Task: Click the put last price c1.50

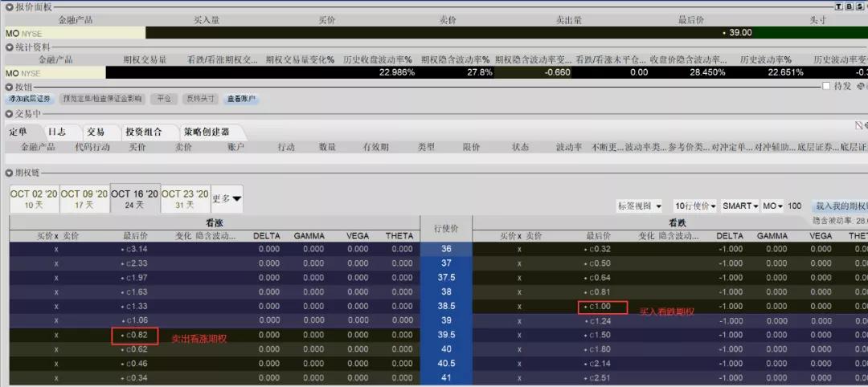Action: 600,335
